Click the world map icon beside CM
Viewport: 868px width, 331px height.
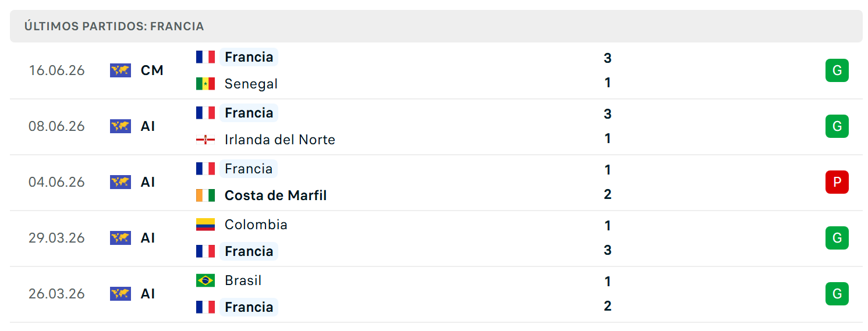coord(121,70)
